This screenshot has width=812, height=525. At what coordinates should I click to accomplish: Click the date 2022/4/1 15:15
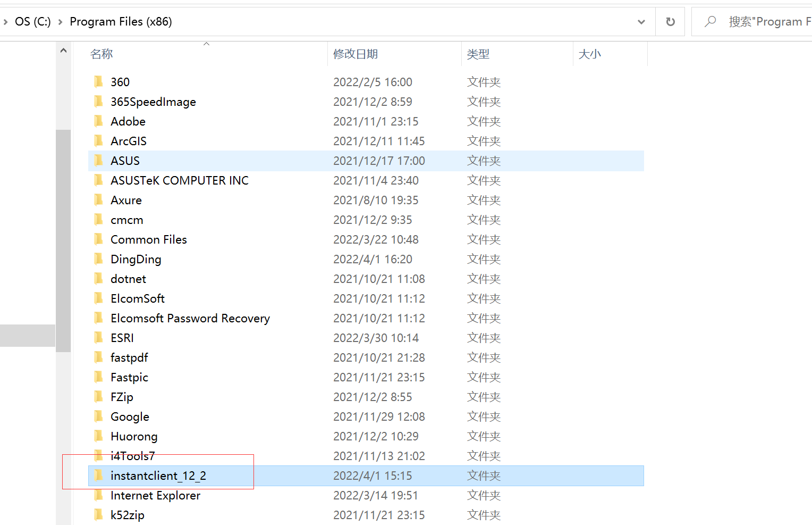click(x=373, y=476)
